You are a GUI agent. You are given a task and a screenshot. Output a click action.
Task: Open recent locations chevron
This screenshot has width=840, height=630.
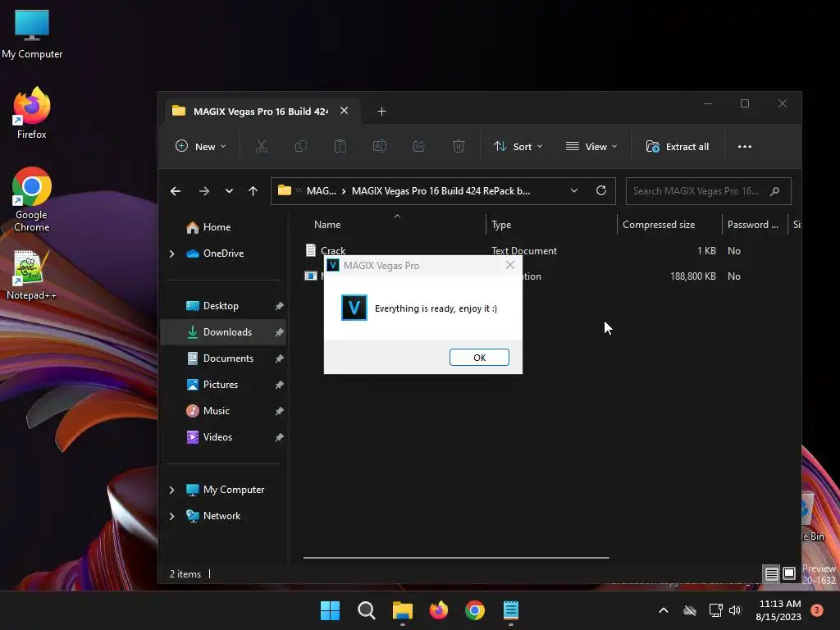(230, 191)
